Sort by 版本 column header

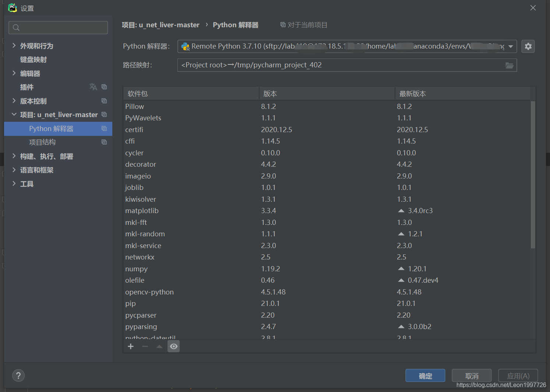[327, 94]
